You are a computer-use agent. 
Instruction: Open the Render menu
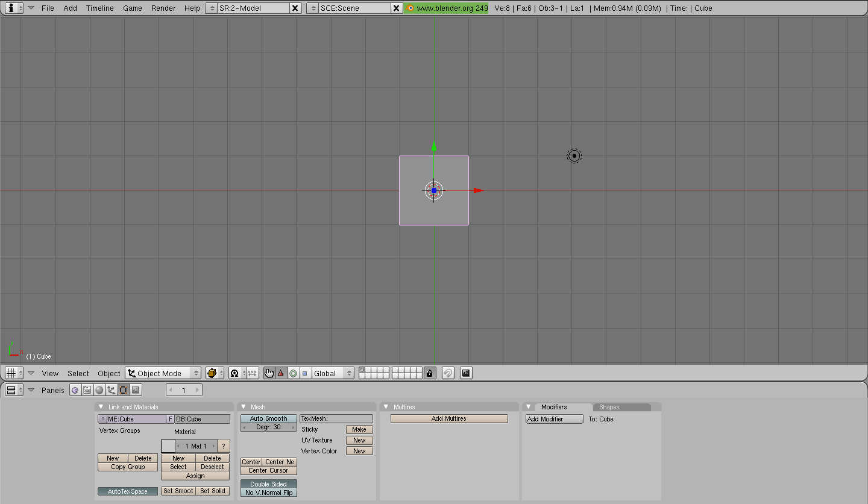163,8
